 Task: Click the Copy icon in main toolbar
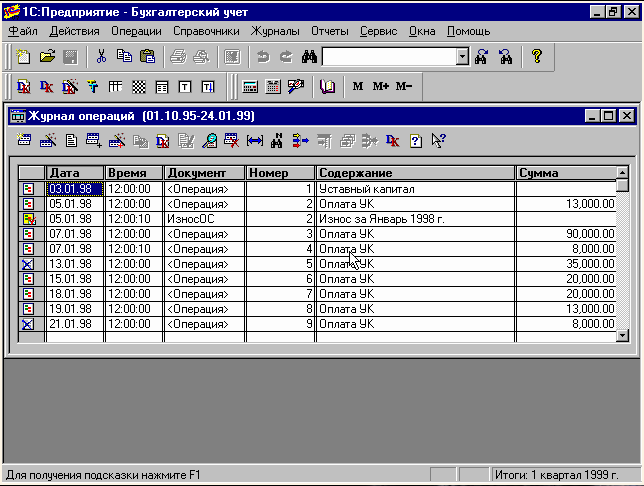tap(124, 56)
